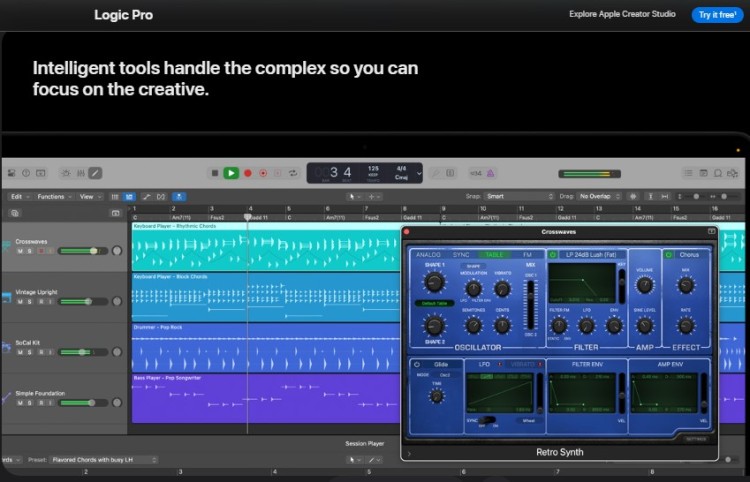Record-enable the Crosswaves track

click(41, 251)
